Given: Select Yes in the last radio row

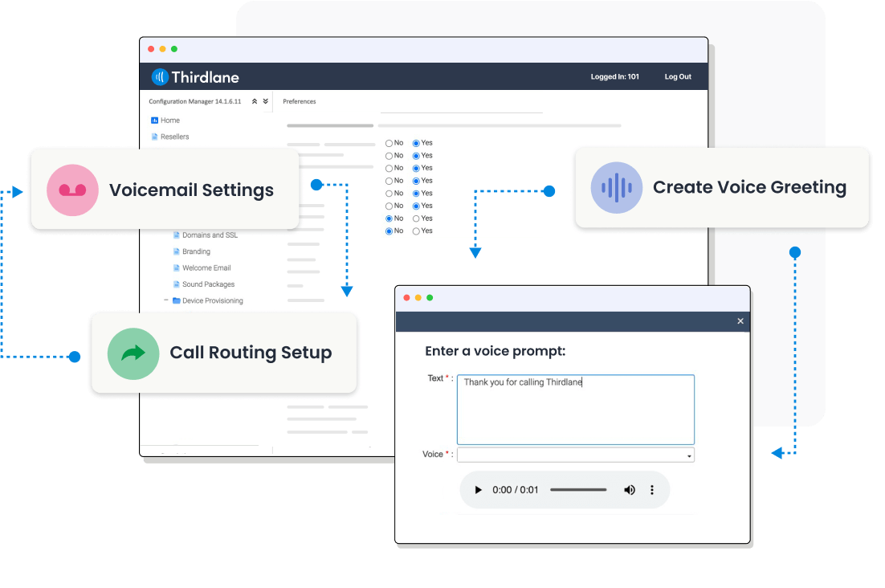Looking at the screenshot, I should [x=416, y=231].
